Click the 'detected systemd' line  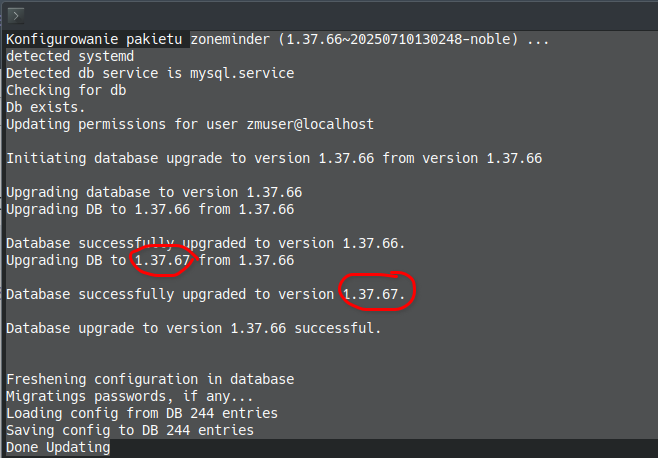(70, 56)
